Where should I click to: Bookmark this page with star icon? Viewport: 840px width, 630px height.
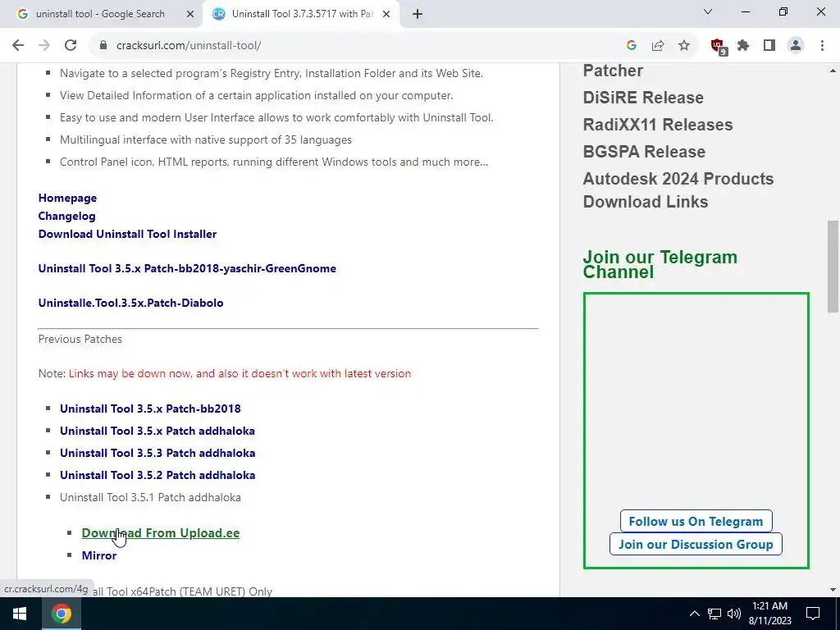[684, 46]
